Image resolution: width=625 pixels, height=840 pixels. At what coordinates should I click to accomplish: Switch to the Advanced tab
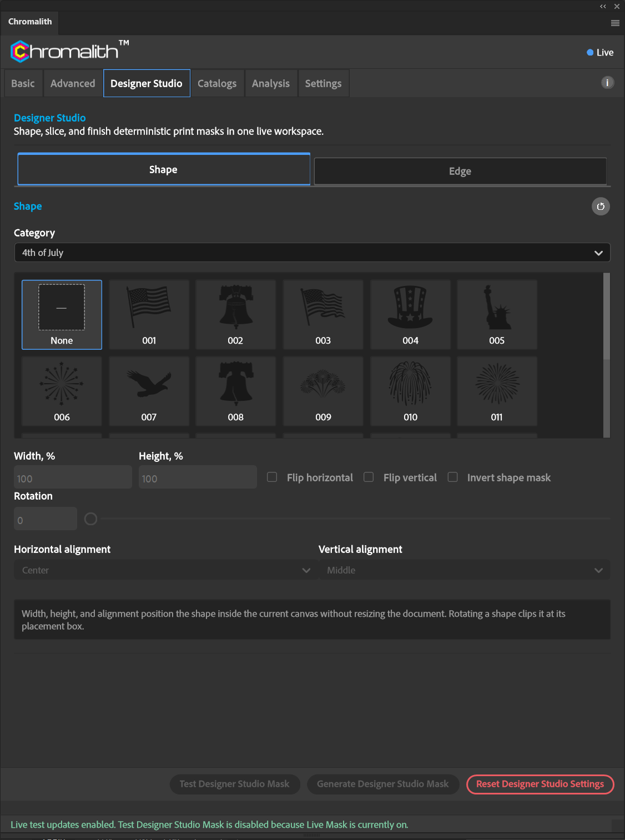tap(73, 83)
